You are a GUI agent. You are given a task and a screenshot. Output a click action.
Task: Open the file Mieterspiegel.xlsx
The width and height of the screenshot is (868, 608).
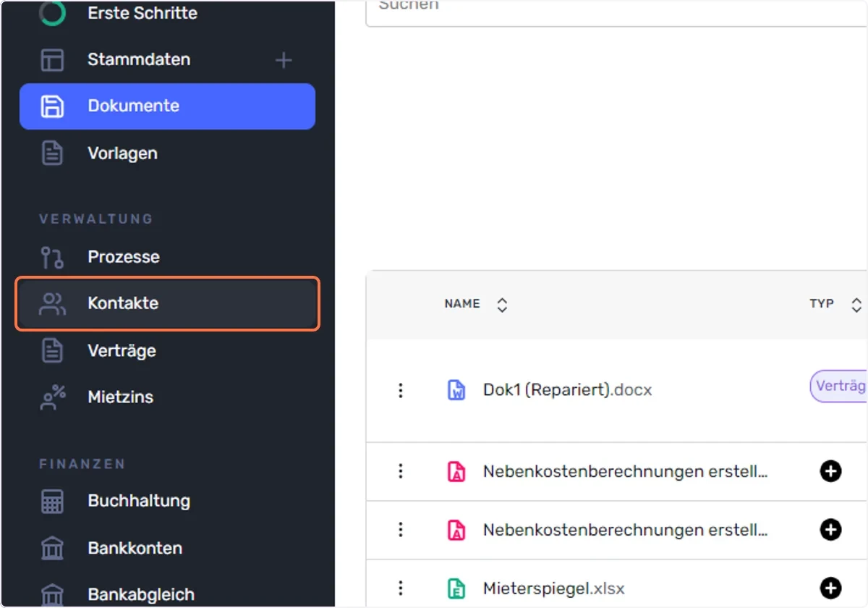(553, 588)
